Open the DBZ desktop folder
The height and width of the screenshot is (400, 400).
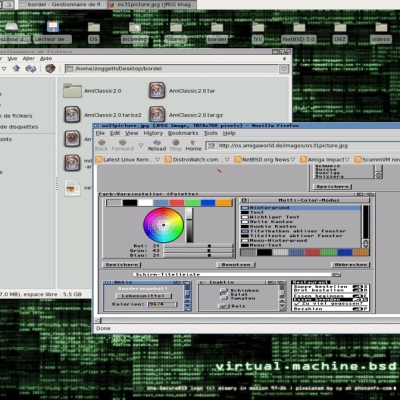(x=340, y=27)
